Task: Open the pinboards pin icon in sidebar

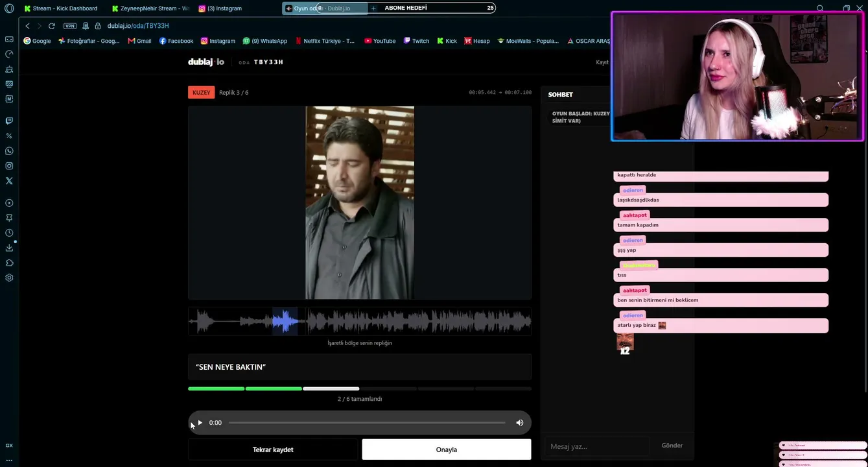Action: coord(9,218)
